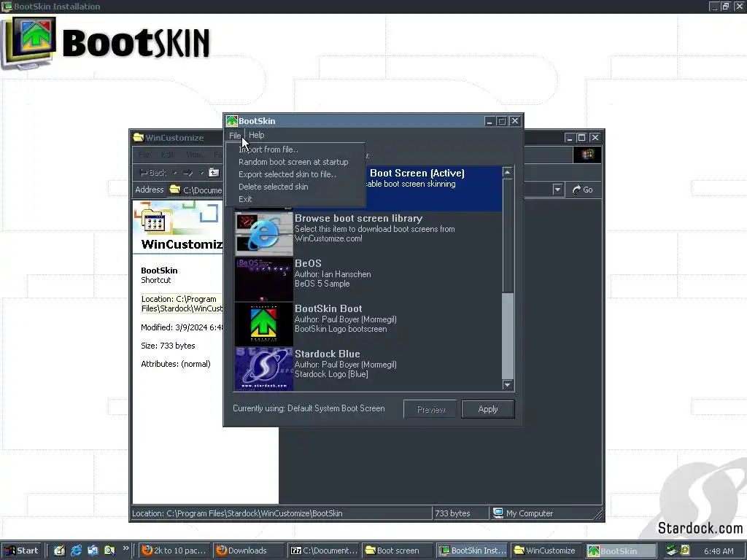Image resolution: width=747 pixels, height=560 pixels.
Task: Click the Preview button
Action: [x=430, y=409]
